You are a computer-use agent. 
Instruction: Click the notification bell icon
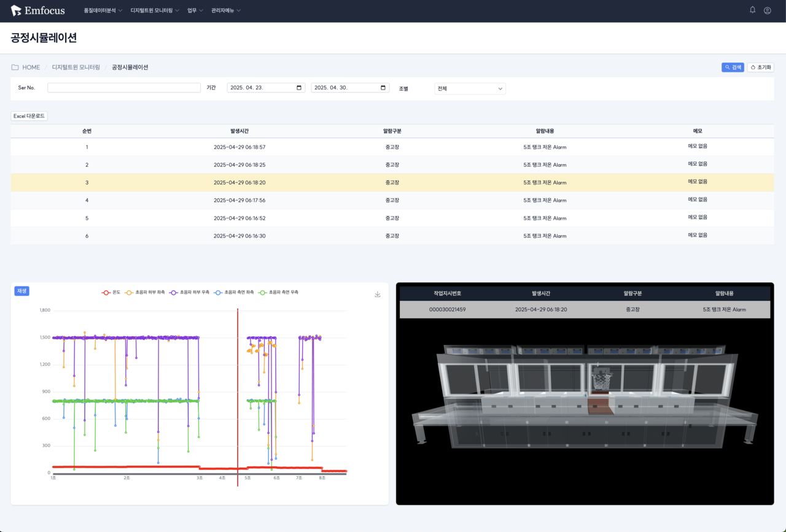point(752,10)
